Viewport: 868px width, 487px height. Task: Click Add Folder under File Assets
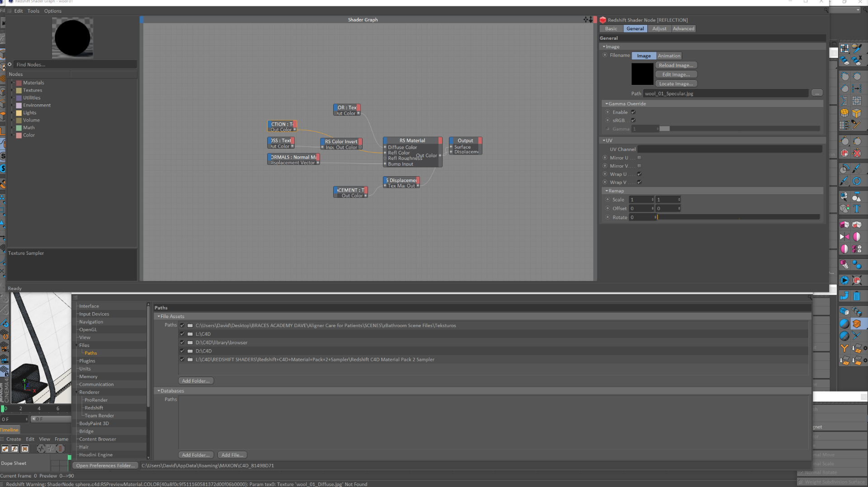(x=196, y=381)
